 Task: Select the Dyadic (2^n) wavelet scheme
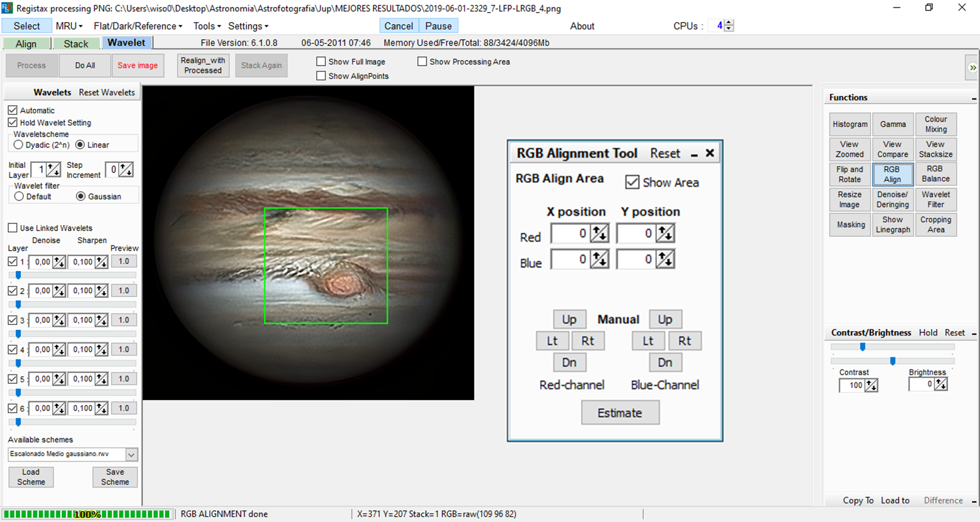[18, 145]
